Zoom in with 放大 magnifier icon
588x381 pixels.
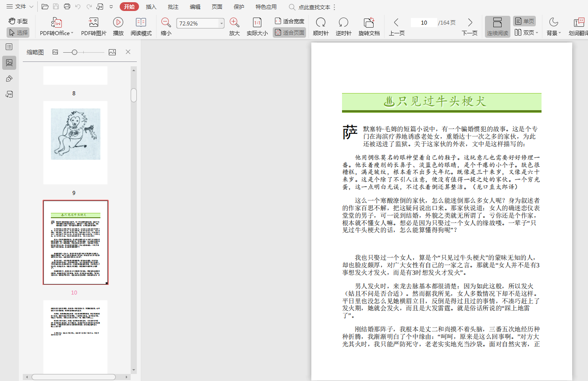click(x=235, y=22)
